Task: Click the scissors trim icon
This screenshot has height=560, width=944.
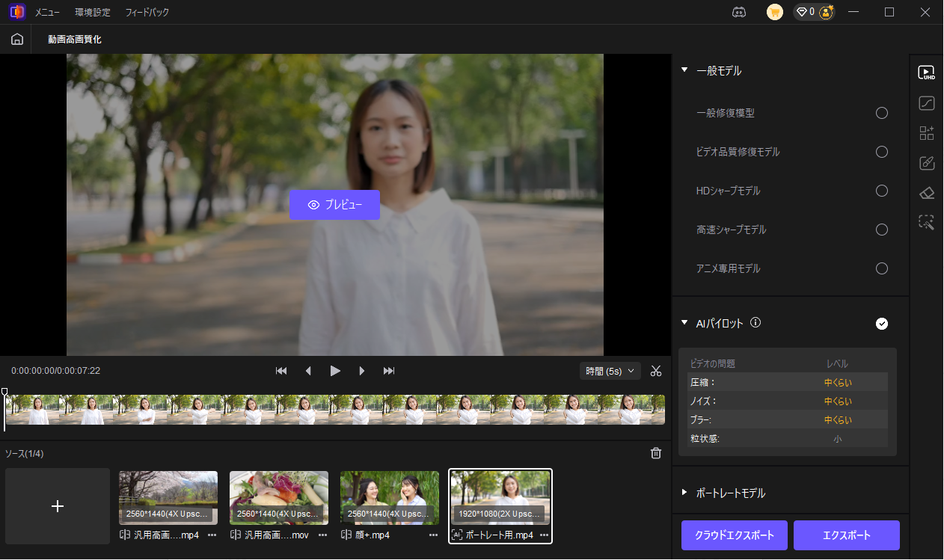Action: 656,371
